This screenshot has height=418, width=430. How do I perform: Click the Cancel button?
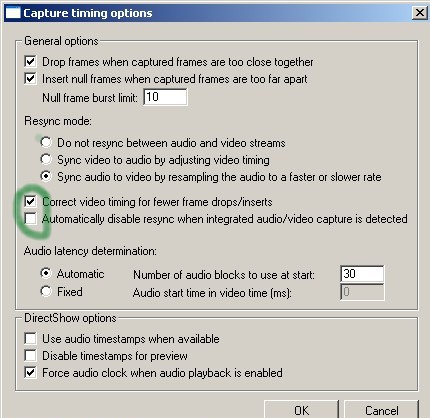pyautogui.click(x=381, y=410)
